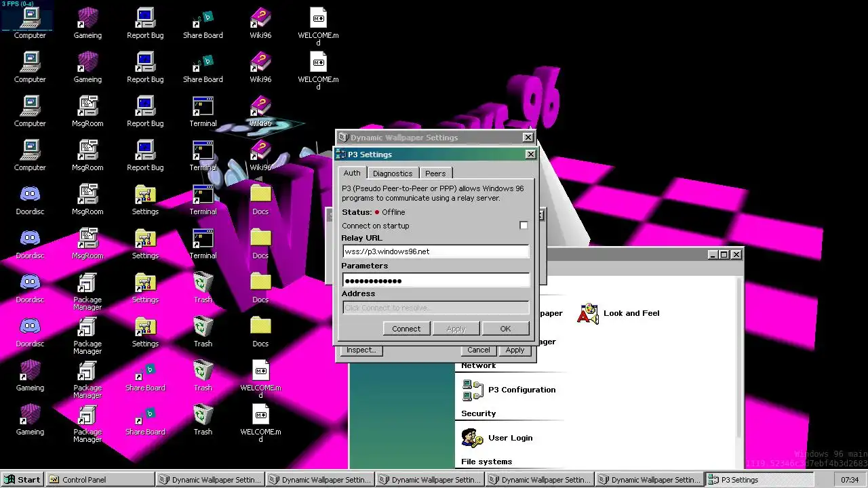Click the Connect button in P3 Settings

tap(406, 329)
